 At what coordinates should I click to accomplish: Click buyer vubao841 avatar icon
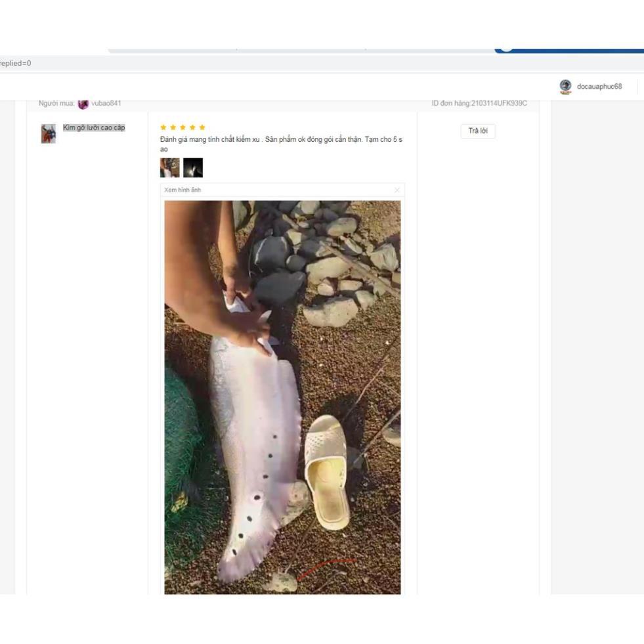click(83, 104)
